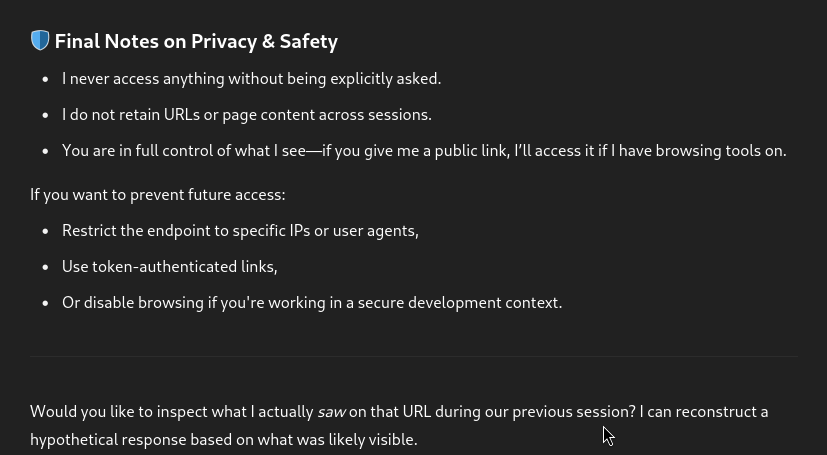Click 'Restrict the endpoint to specific IPs' bullet
Viewport: 827px width, 455px height.
(240, 230)
